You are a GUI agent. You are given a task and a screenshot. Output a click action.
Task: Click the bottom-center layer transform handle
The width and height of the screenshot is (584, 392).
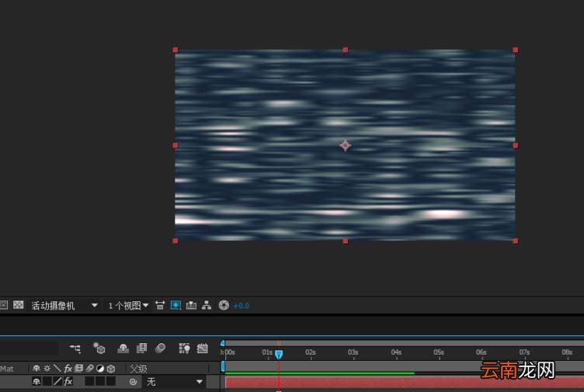pos(346,241)
